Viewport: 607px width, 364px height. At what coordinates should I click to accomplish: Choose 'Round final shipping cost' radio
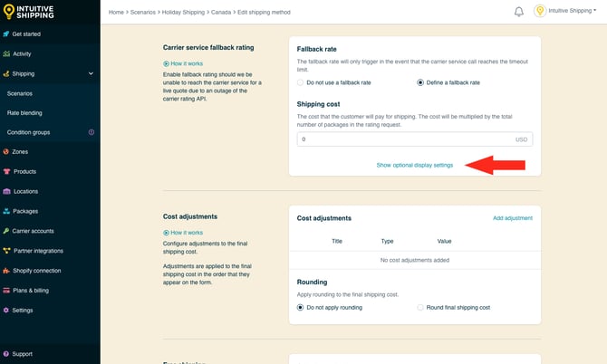tap(420, 307)
